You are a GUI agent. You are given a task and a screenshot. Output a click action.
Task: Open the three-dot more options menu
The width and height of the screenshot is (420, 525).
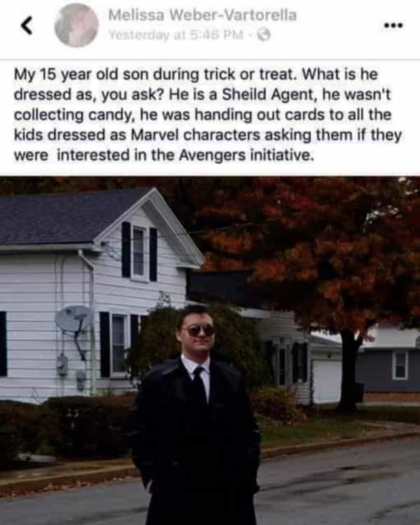(x=393, y=25)
